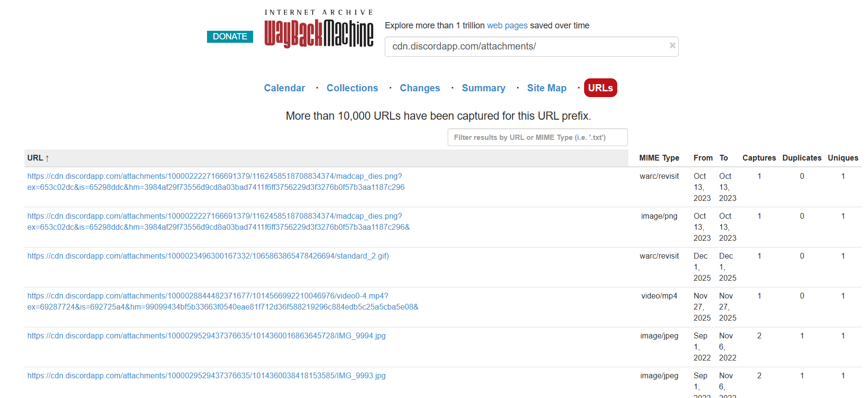Switch to the Collections tab
Image resolution: width=868 pixels, height=398 pixels.
click(x=353, y=88)
